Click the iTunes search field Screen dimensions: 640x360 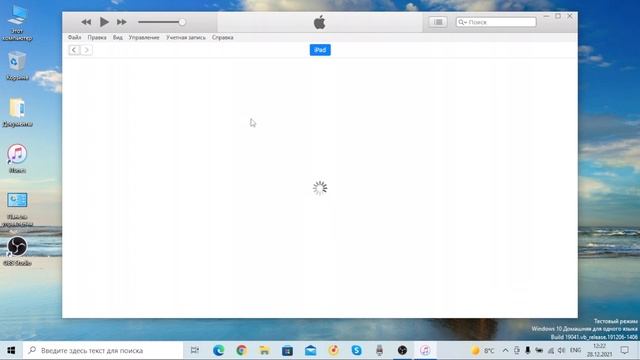pos(496,22)
